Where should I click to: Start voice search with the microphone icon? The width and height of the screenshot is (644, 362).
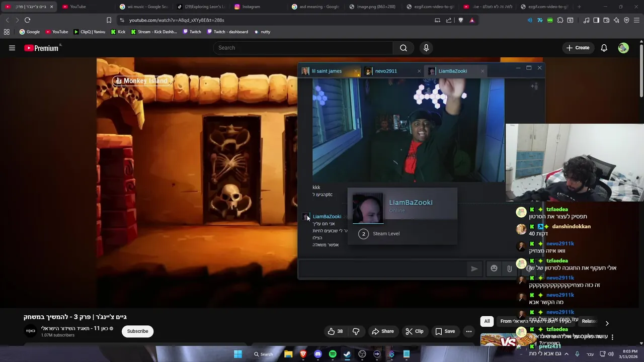tap(426, 48)
